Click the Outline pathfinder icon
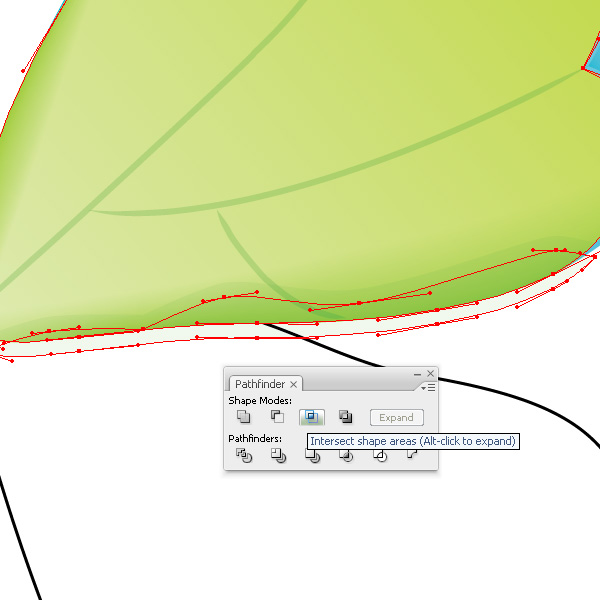 [380, 456]
